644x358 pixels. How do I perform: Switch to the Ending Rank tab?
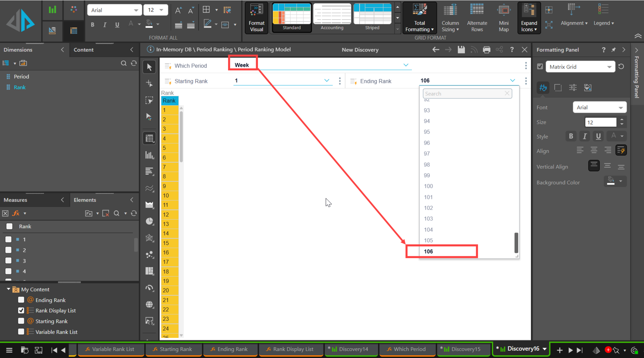[x=230, y=349]
